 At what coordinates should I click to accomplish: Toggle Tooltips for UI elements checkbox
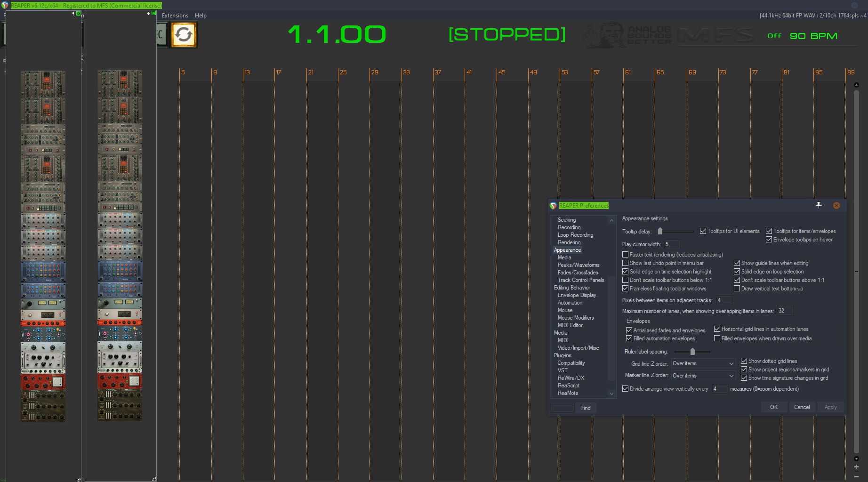(x=703, y=231)
